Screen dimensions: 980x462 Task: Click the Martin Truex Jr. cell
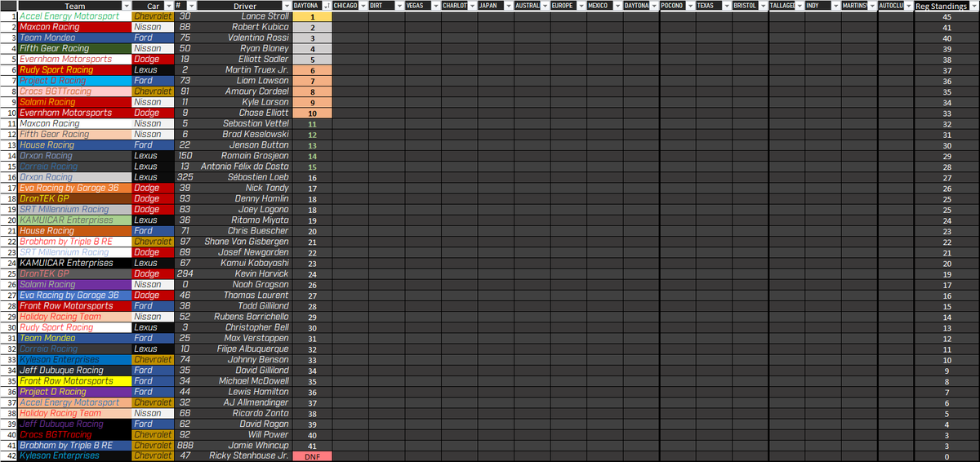pos(244,70)
